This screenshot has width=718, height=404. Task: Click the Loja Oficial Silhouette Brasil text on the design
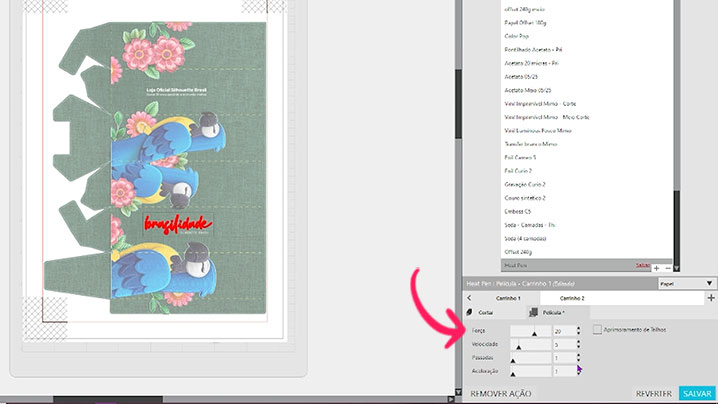[177, 90]
